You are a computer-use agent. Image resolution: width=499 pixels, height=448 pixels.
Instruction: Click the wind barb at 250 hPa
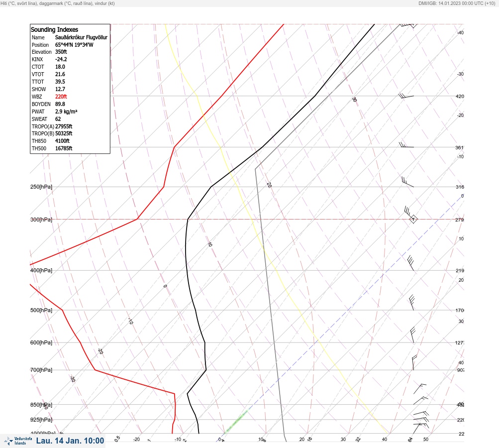coord(407,182)
